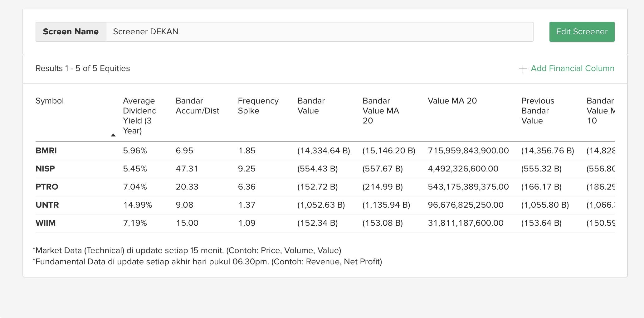
Task: Open the Add Financial Column link
Action: point(572,69)
